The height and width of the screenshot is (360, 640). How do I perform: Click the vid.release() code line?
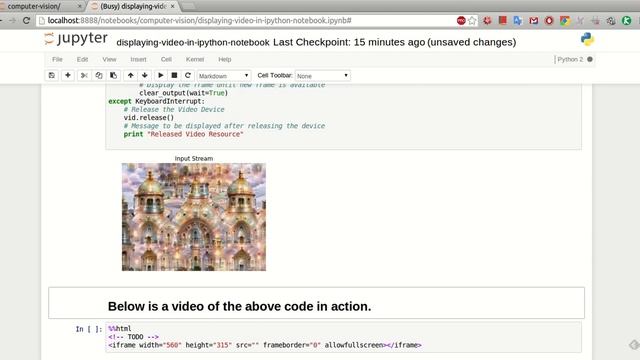click(x=149, y=118)
